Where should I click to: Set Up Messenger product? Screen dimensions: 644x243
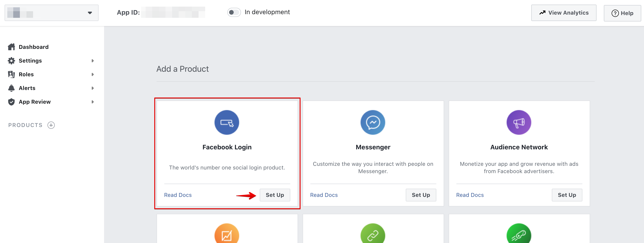(421, 195)
